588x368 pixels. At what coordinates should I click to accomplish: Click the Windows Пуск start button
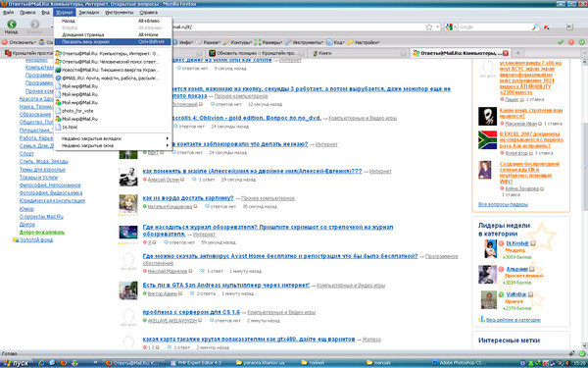click(17, 363)
